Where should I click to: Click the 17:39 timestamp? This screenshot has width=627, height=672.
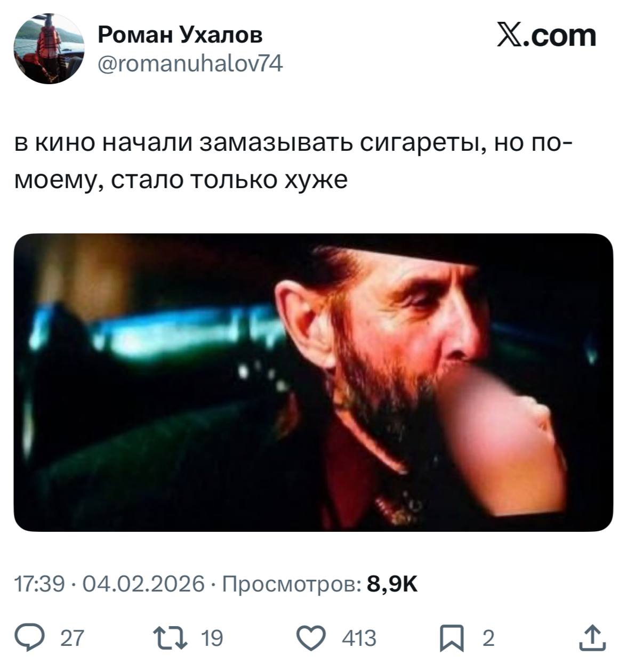(39, 585)
